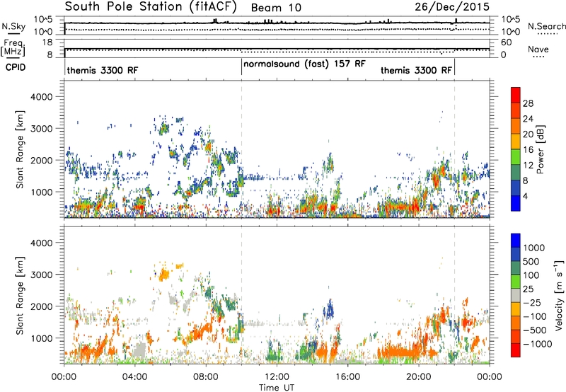Click the light green segment of Velocity colorbar
The height and width of the screenshot is (392, 566).
point(516,282)
